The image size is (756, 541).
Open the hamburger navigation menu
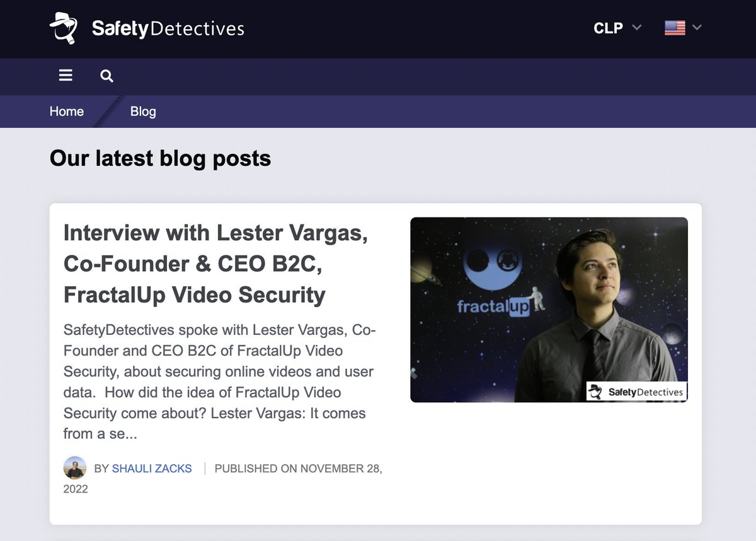click(66, 76)
